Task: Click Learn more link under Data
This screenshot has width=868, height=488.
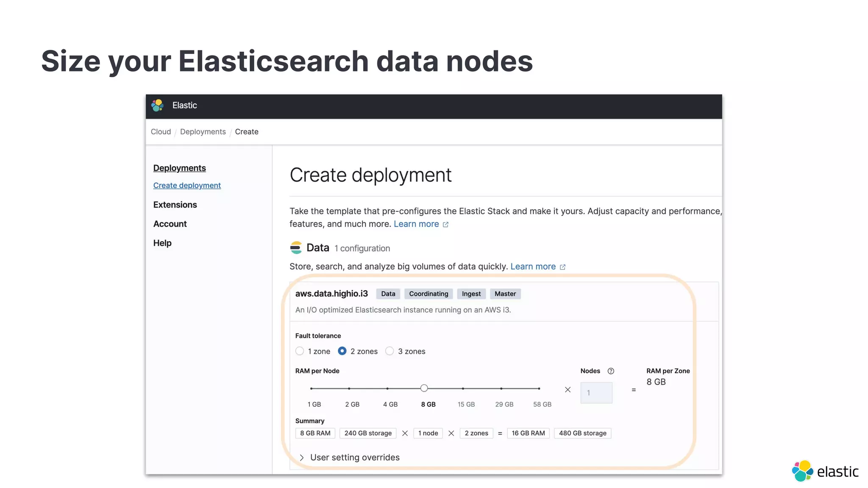Action: pyautogui.click(x=533, y=266)
